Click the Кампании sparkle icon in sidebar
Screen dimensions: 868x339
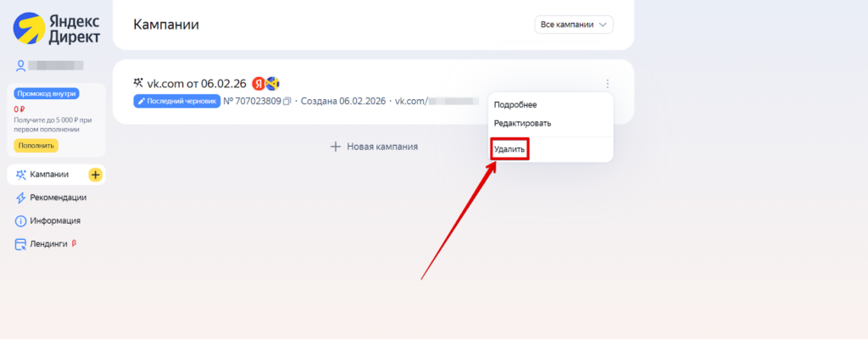[21, 175]
